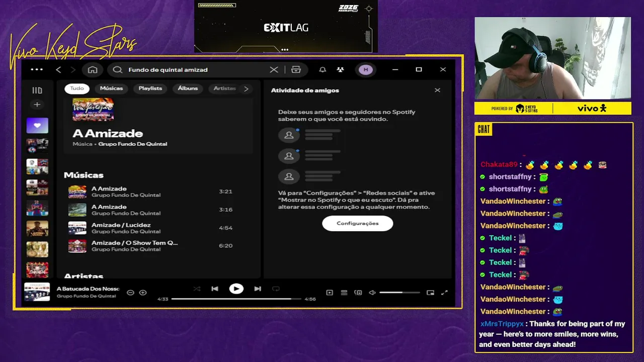
Task: Select the Músicas filter chip
Action: tap(111, 88)
